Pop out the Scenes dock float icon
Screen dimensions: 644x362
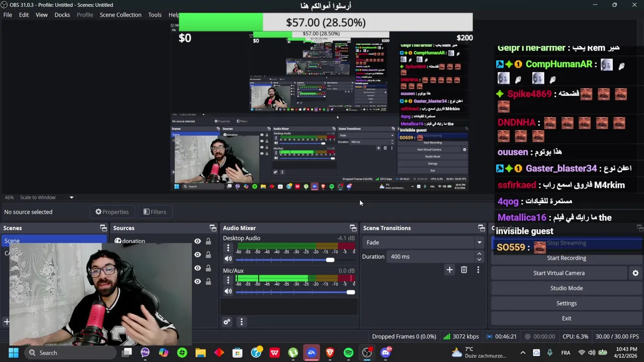pos(103,228)
